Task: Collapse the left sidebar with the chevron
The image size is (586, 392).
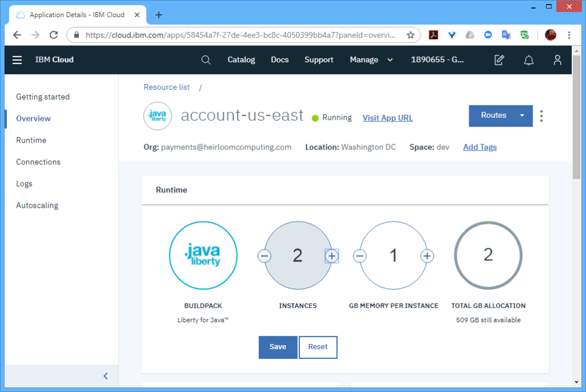Action: [106, 376]
